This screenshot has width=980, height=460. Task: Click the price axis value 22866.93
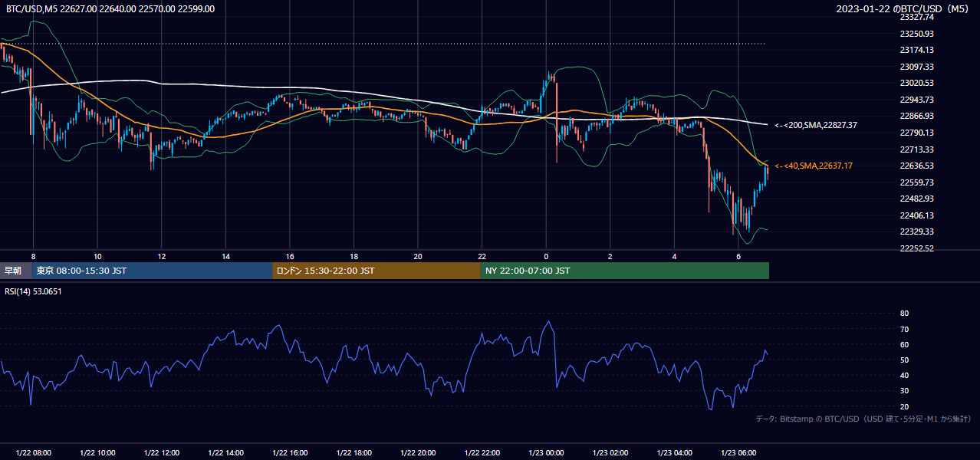916,116
